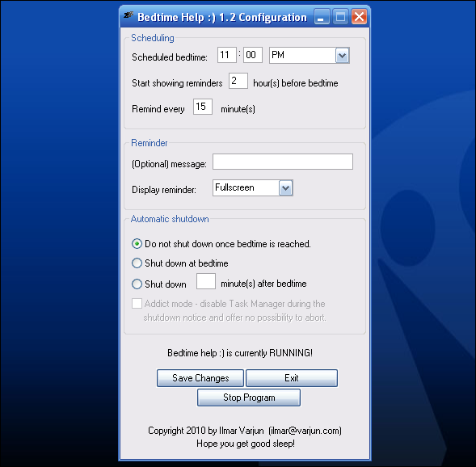Click the 'Automatic shutdown' group heading
Image resolution: width=476 pixels, height=467 pixels.
[x=170, y=219]
